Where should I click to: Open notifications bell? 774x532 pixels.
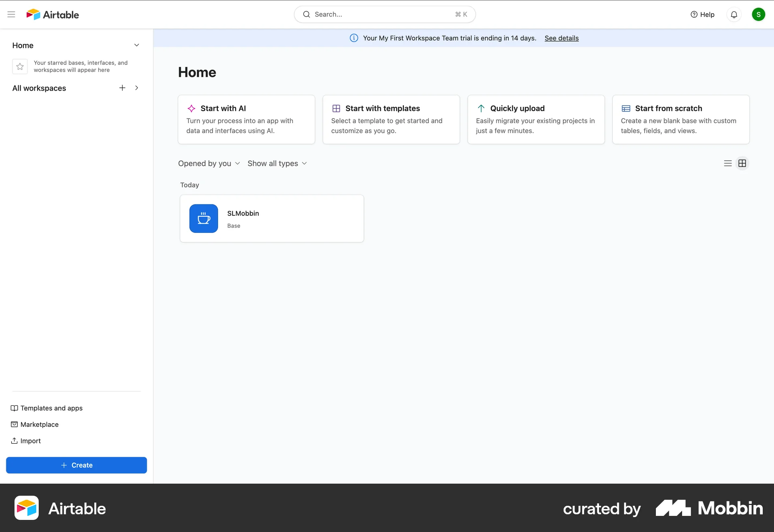point(734,14)
